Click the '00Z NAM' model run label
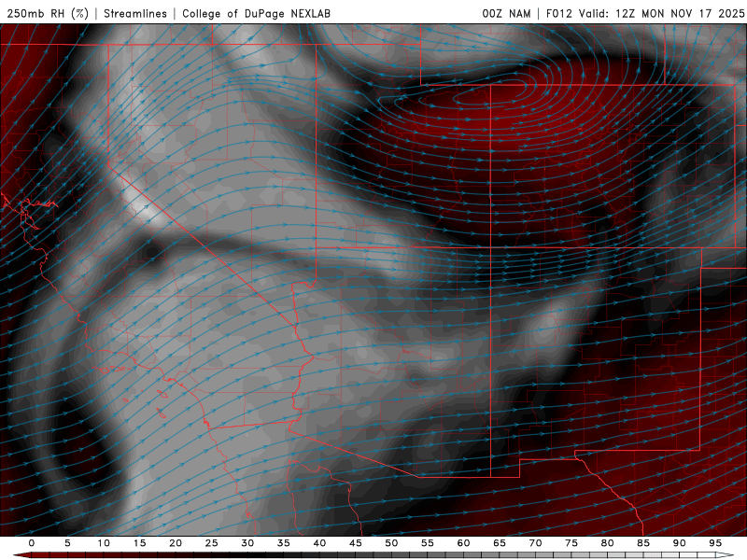 coord(506,13)
